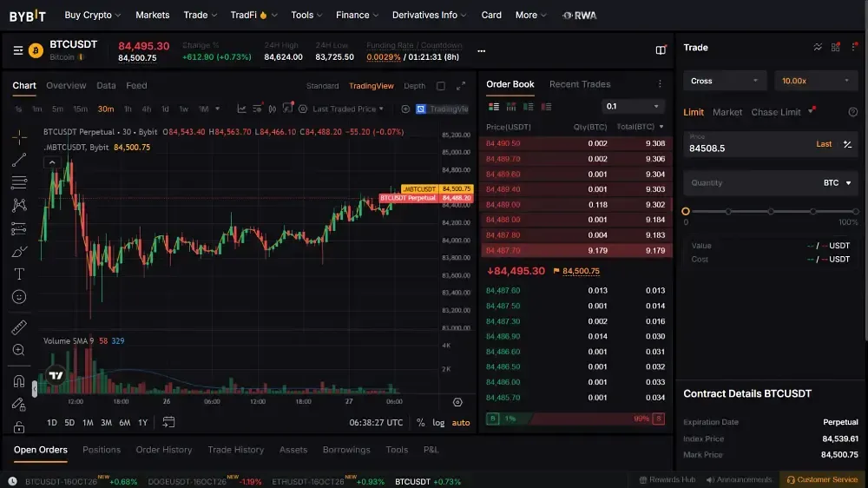The width and height of the screenshot is (868, 488).
Task: Open the layout book icon near ticker
Action: click(661, 50)
